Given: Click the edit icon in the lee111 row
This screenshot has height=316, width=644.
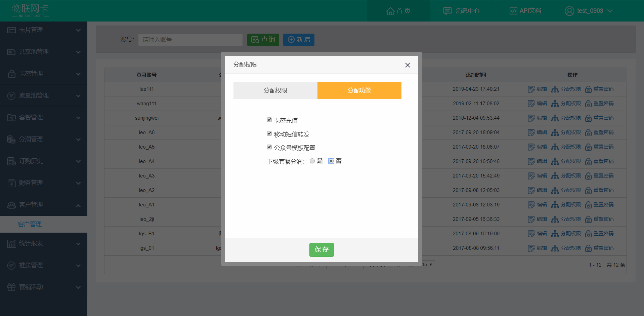Looking at the screenshot, I should (x=531, y=89).
